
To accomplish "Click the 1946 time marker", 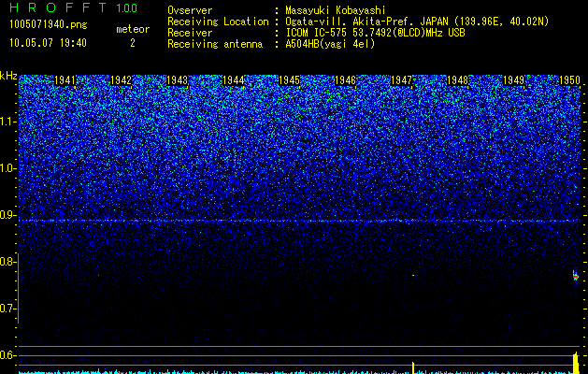I will tap(345, 80).
